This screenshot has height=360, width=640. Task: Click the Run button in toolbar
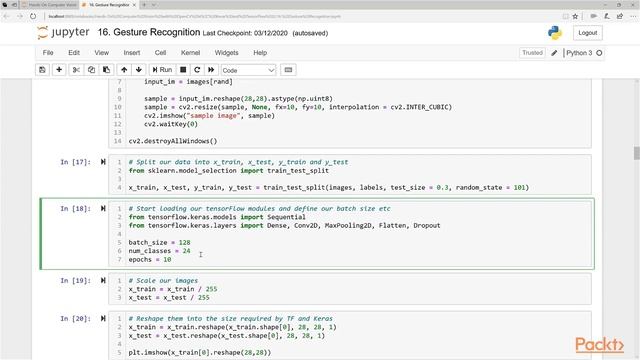click(x=162, y=70)
